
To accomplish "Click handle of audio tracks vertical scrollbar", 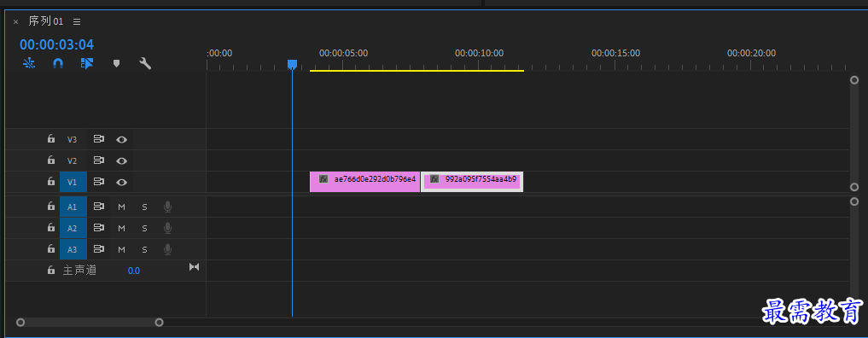I will pyautogui.click(x=854, y=201).
